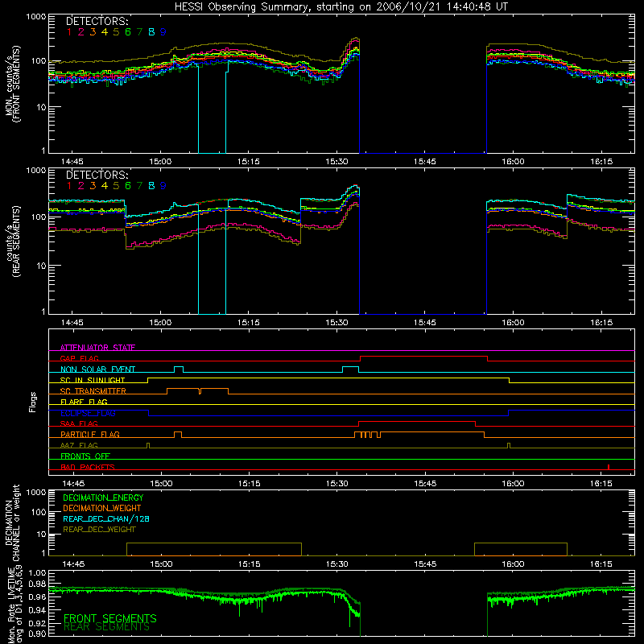This screenshot has height=644, width=644.
Task: Click the GAP_FLAG label
Action: (x=79, y=358)
